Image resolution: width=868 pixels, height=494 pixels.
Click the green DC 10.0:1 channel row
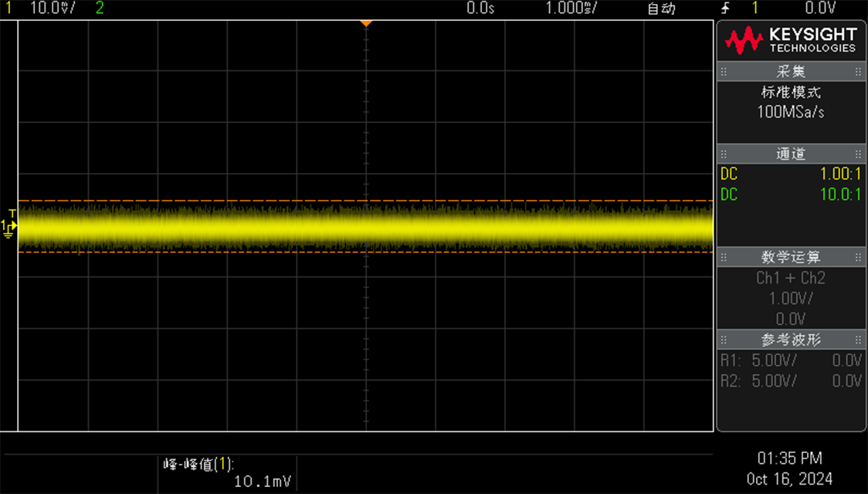[x=791, y=195]
